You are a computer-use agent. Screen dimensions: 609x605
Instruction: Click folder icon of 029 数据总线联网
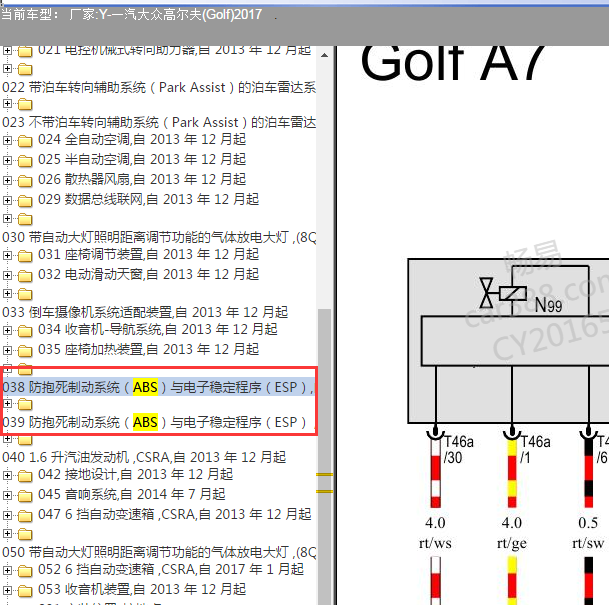click(25, 200)
